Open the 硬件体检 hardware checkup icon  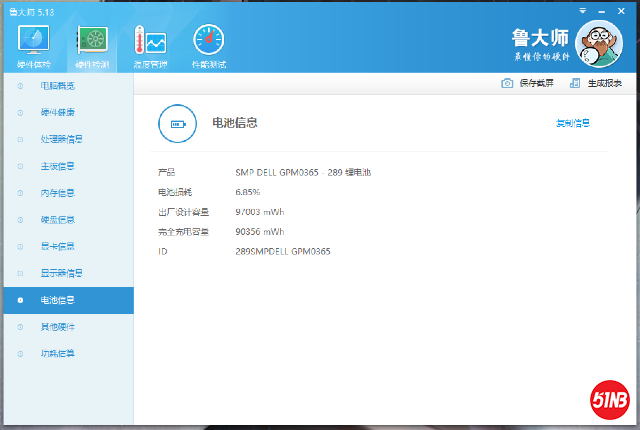pyautogui.click(x=34, y=41)
